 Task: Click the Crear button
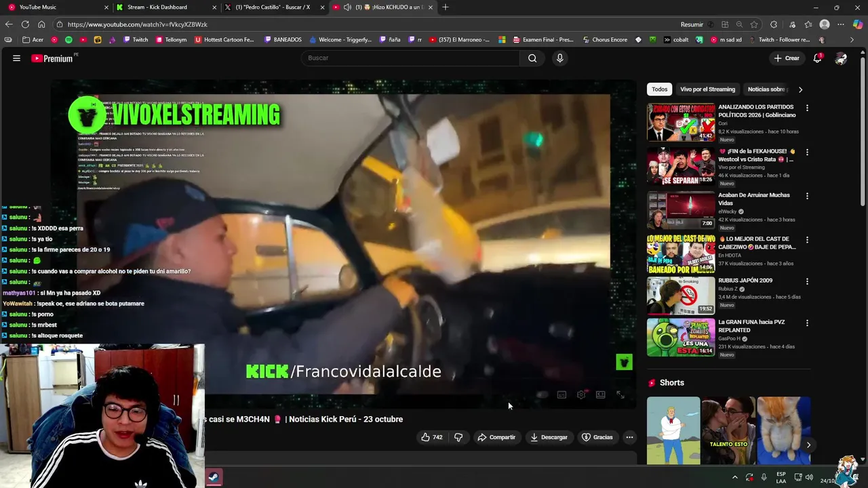pyautogui.click(x=787, y=58)
